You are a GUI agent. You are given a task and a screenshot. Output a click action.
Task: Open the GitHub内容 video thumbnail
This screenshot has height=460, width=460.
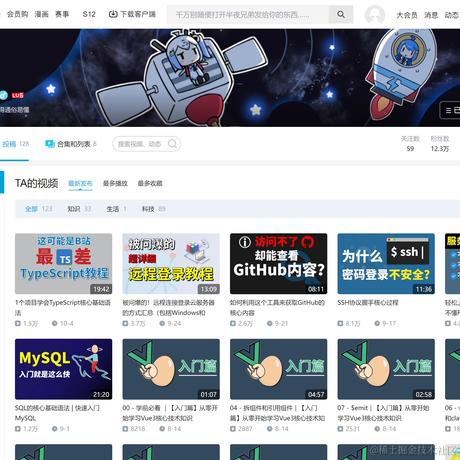(278, 264)
